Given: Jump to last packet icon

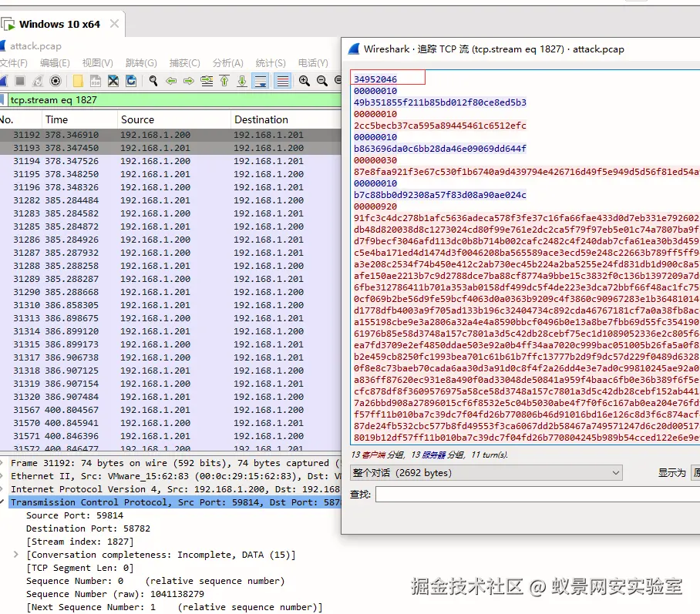Looking at the screenshot, I should [x=242, y=81].
